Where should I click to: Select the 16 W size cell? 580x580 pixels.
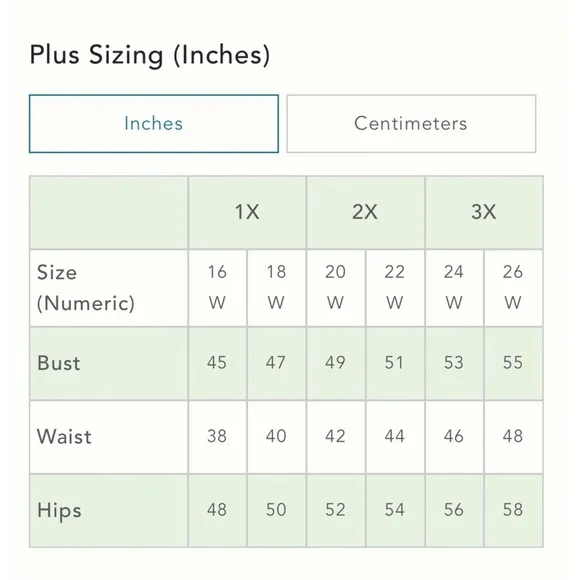point(218,288)
